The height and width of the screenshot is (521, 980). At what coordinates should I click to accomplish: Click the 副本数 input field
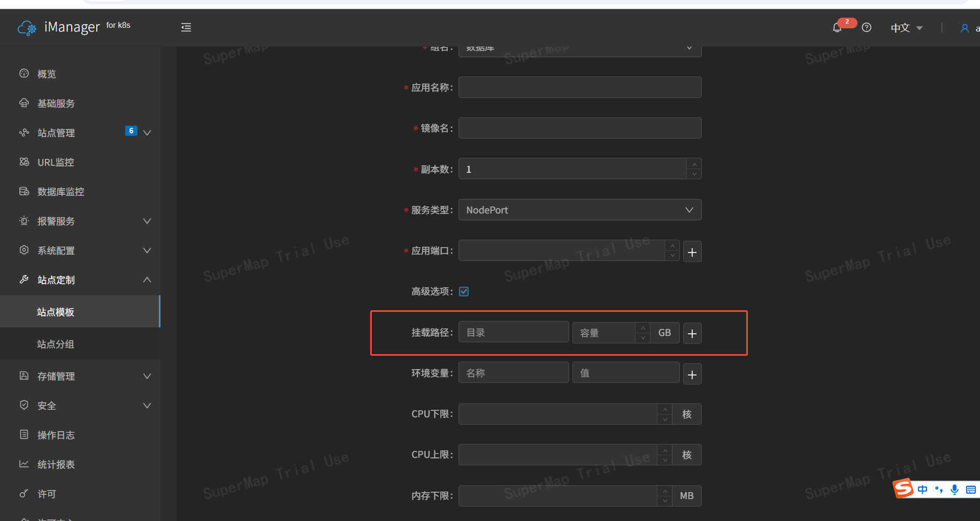click(x=572, y=168)
